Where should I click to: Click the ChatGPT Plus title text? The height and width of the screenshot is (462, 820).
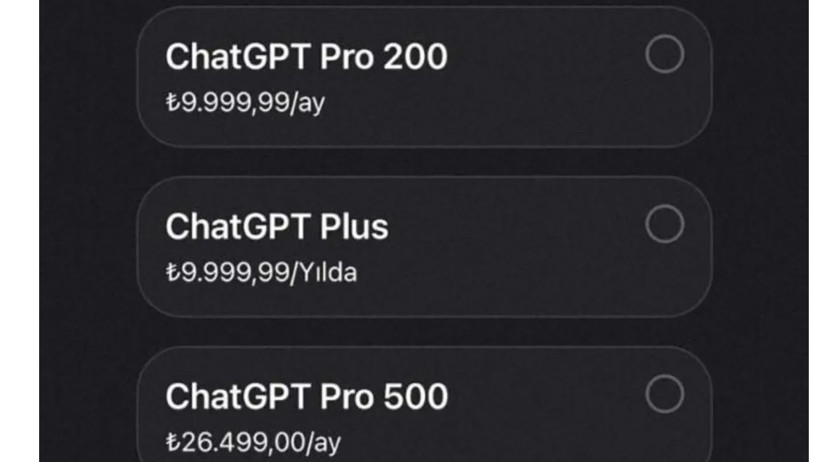click(277, 227)
